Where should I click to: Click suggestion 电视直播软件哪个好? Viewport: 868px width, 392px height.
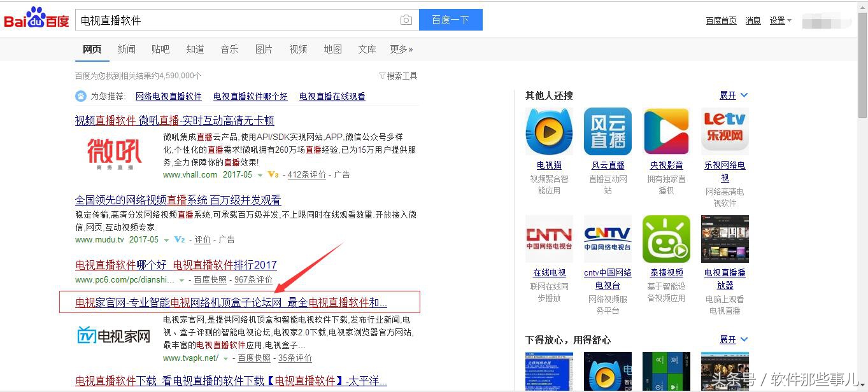[x=250, y=96]
